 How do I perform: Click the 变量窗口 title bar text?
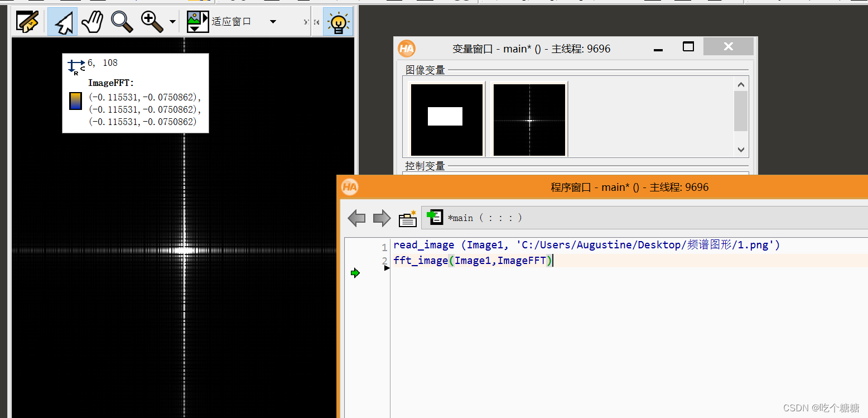click(531, 49)
